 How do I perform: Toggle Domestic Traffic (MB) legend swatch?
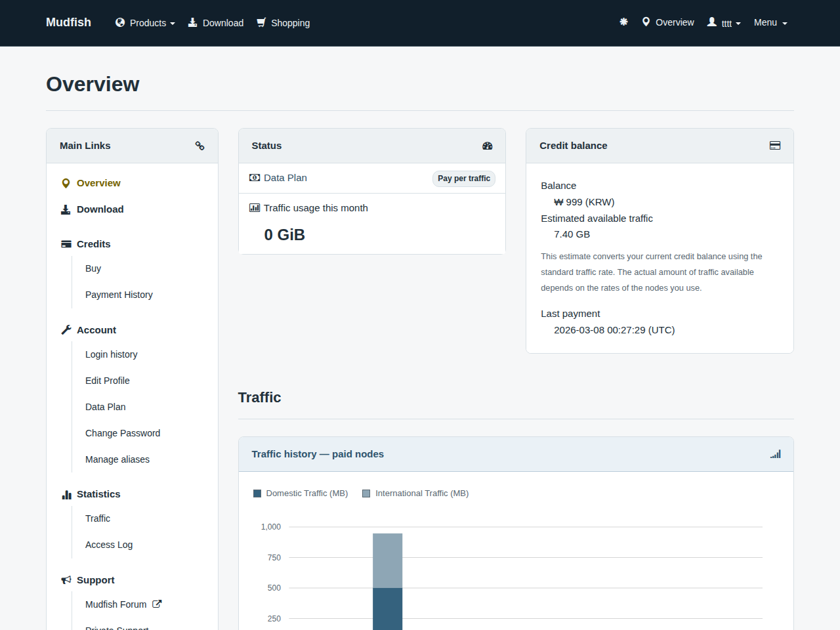(x=257, y=493)
